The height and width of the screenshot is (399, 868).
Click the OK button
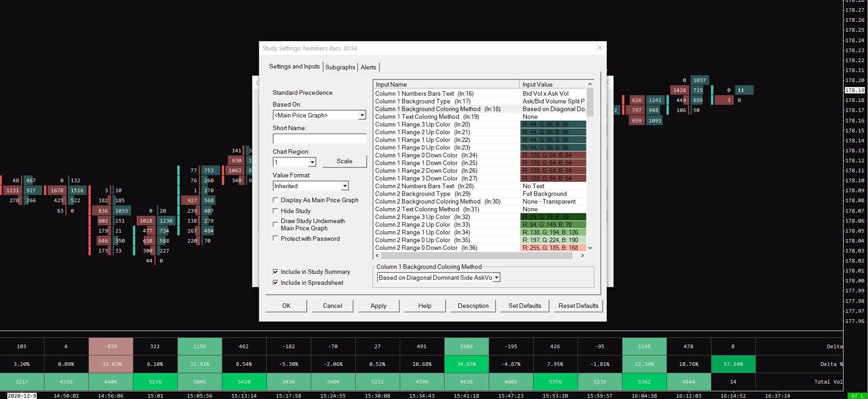click(x=286, y=306)
